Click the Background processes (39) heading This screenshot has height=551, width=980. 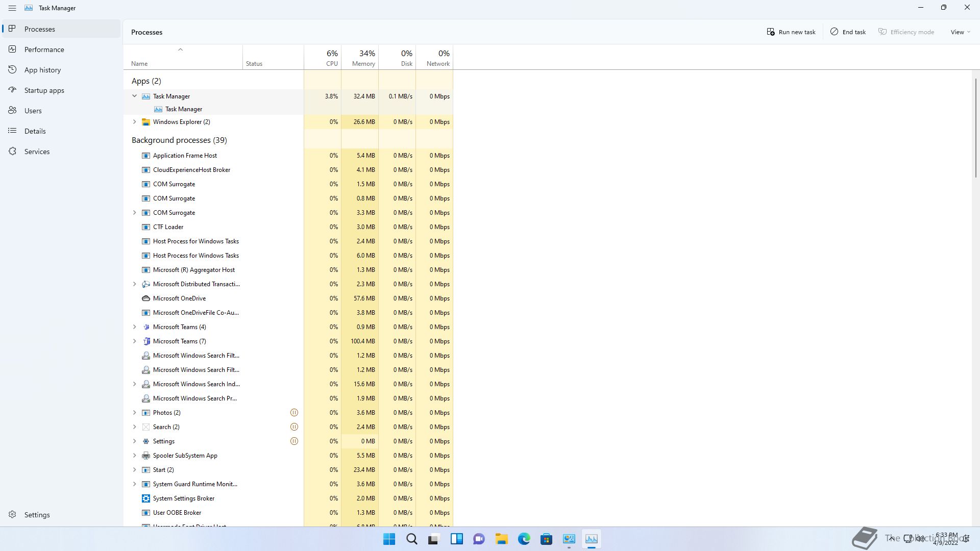pyautogui.click(x=179, y=140)
